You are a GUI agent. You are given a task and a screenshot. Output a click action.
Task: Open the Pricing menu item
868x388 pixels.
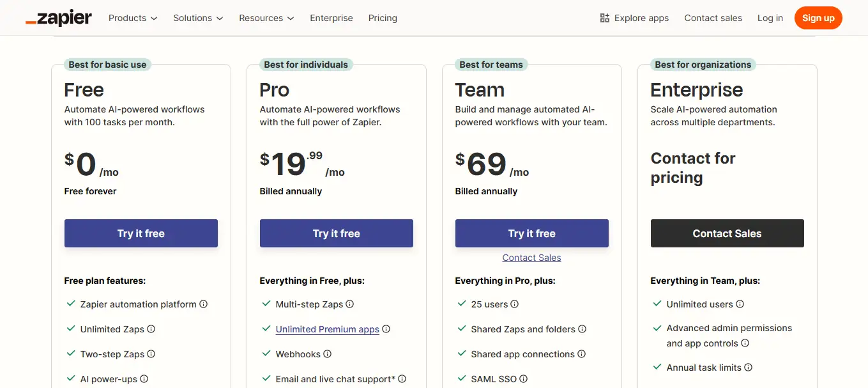click(383, 18)
